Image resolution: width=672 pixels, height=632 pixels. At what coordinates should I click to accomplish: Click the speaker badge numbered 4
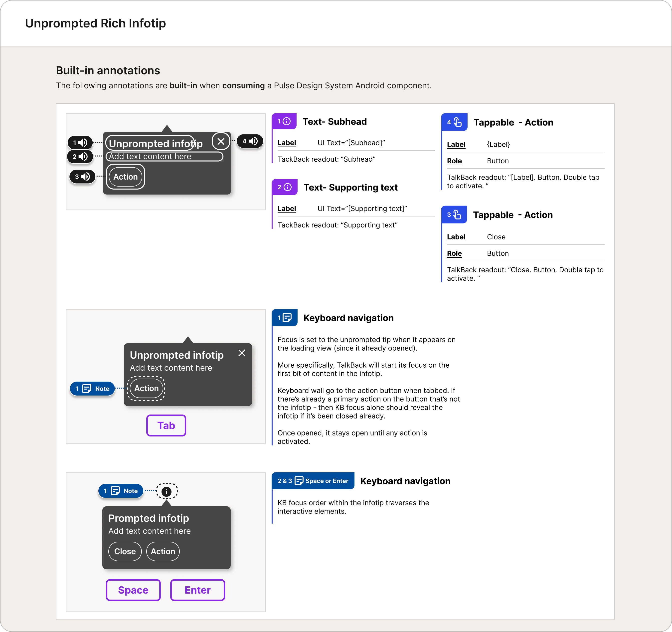pos(250,141)
